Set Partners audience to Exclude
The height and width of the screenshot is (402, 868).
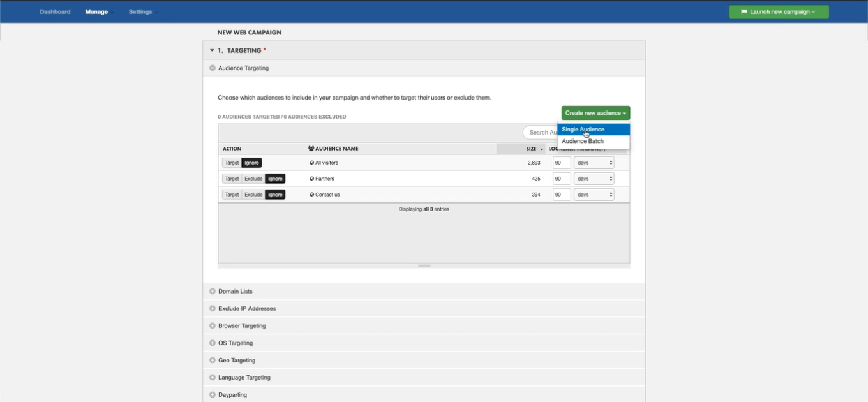pos(253,179)
